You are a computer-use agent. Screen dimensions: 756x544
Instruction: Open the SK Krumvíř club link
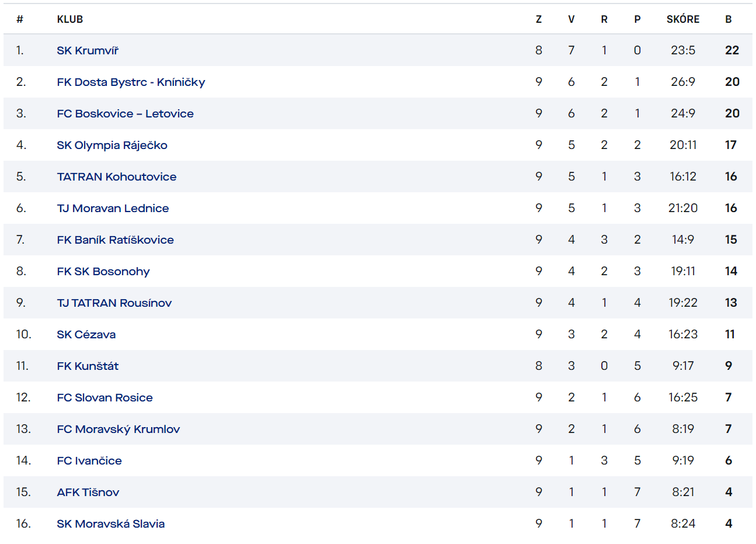[x=88, y=50]
